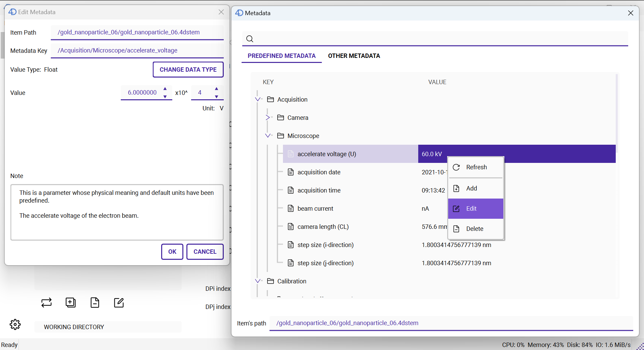This screenshot has height=350, width=644.
Task: Switch to the Other Metadata tab
Action: click(354, 56)
